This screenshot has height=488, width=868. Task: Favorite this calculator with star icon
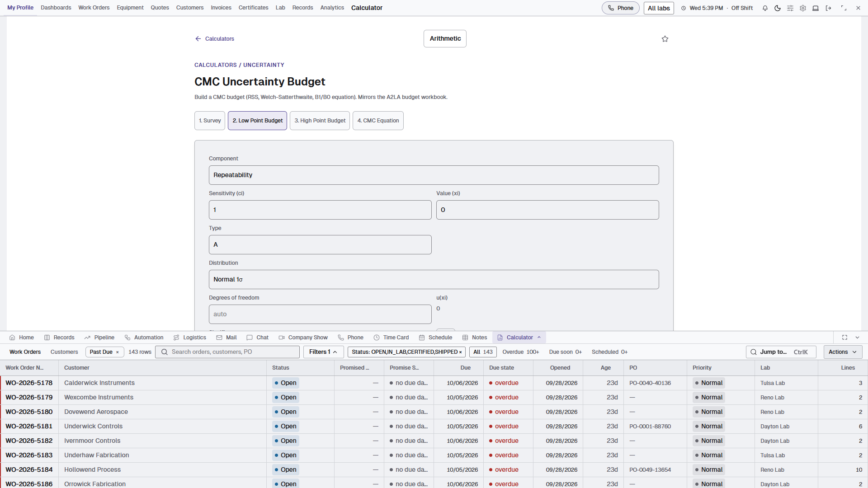click(x=665, y=39)
